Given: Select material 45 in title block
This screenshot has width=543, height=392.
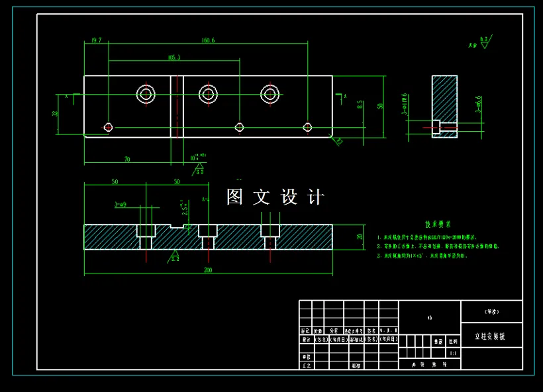Looking at the screenshot, I should (x=429, y=318).
